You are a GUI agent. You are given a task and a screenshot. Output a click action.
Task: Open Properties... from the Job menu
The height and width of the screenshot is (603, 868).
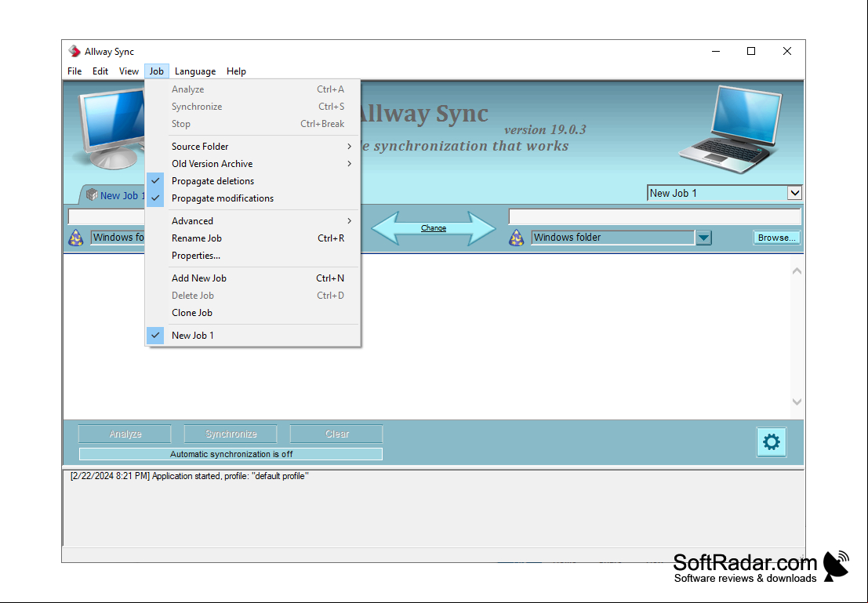click(x=253, y=256)
